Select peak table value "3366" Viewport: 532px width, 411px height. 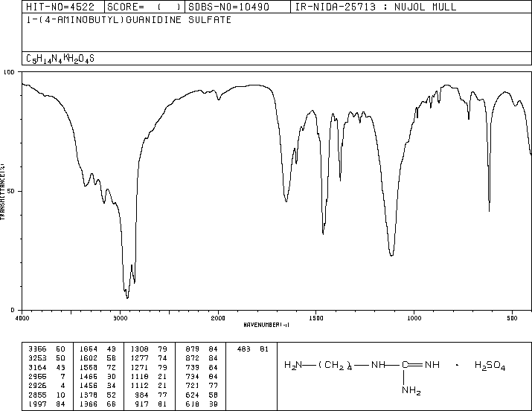click(38, 349)
